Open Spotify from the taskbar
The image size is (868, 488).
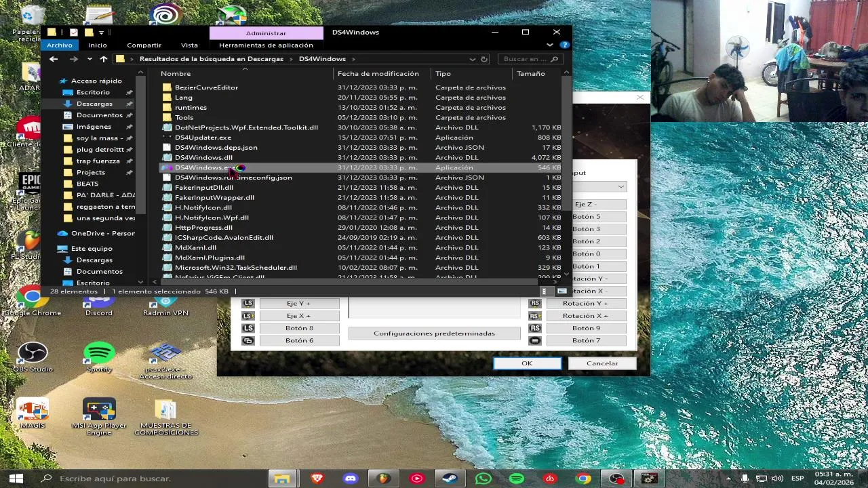pyautogui.click(x=516, y=479)
